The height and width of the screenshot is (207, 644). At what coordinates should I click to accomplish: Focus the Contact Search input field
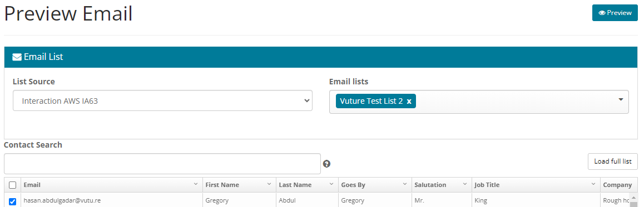click(162, 164)
